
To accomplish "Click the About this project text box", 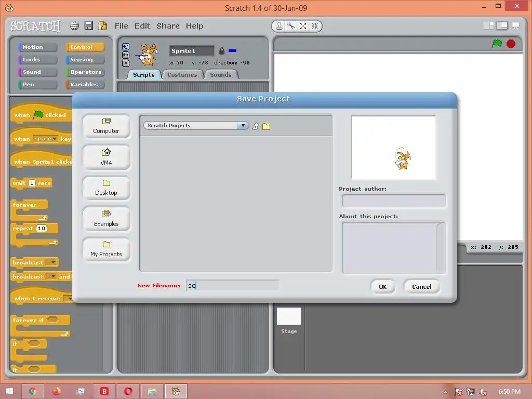I will point(389,248).
